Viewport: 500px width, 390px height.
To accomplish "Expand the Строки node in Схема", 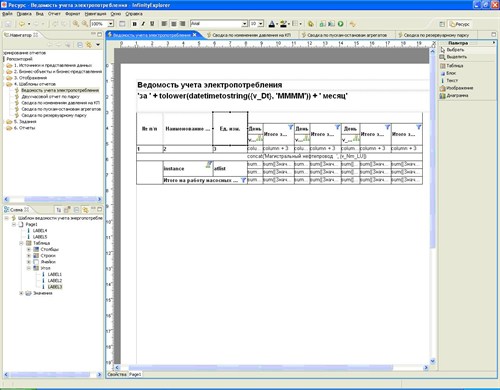I will [x=29, y=256].
